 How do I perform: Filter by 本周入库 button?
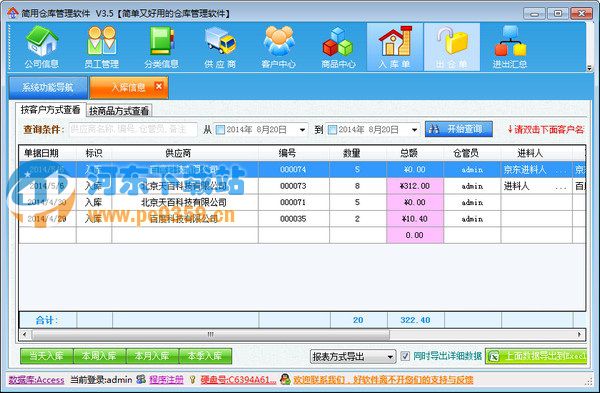pos(99,356)
